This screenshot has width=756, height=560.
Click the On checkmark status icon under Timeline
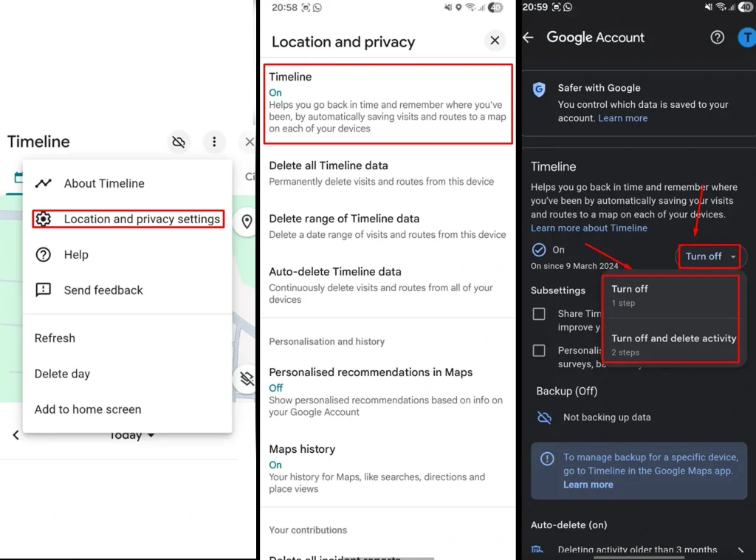coord(538,250)
